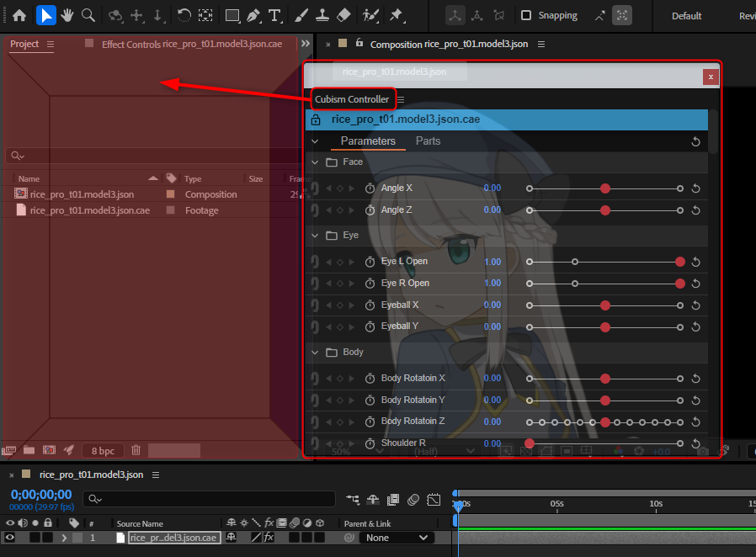Viewport: 756px width, 557px height.
Task: Toggle the Eye L Open stopwatch
Action: pos(370,262)
